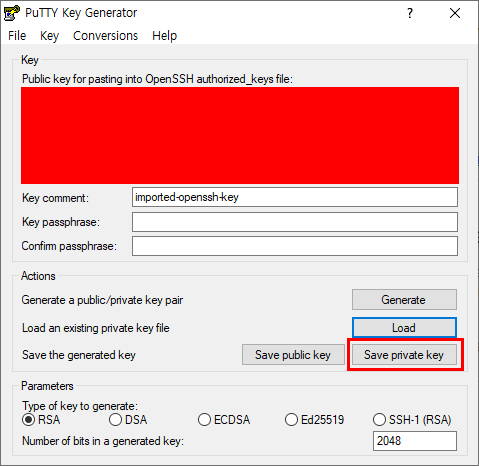Image resolution: width=479 pixels, height=466 pixels.
Task: Click the 'Key comment:' label
Action: click(x=55, y=198)
